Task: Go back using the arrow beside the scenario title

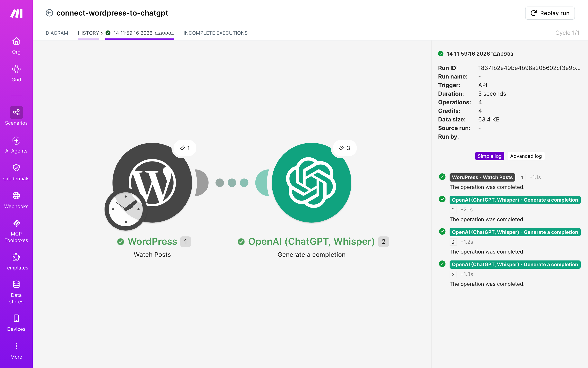Action: 49,13
